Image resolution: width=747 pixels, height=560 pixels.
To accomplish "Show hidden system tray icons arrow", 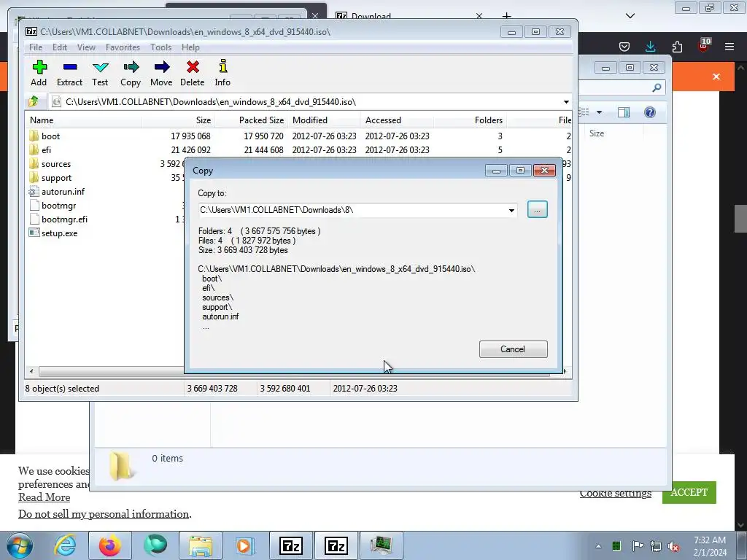I will point(598,546).
